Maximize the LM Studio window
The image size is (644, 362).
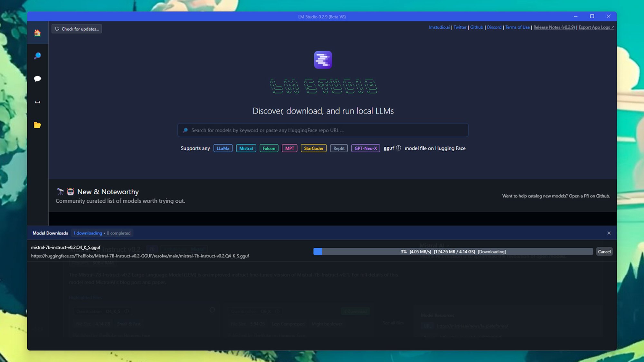[x=592, y=16]
